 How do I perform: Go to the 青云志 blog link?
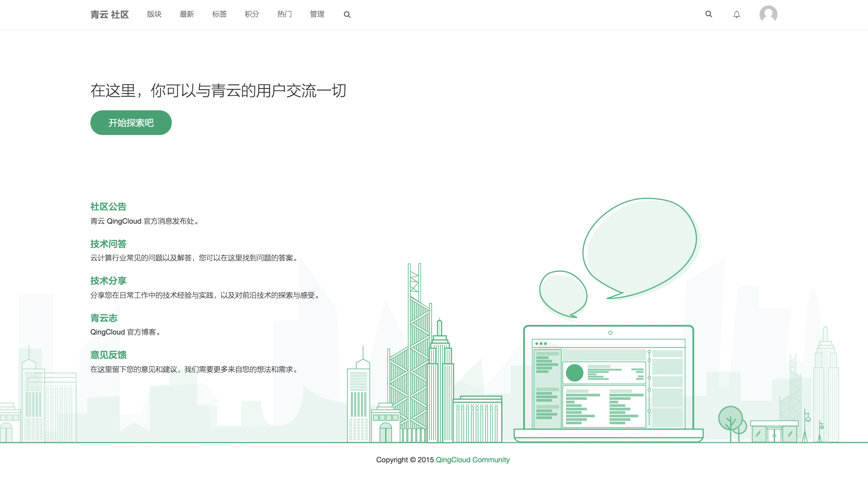[x=104, y=318]
